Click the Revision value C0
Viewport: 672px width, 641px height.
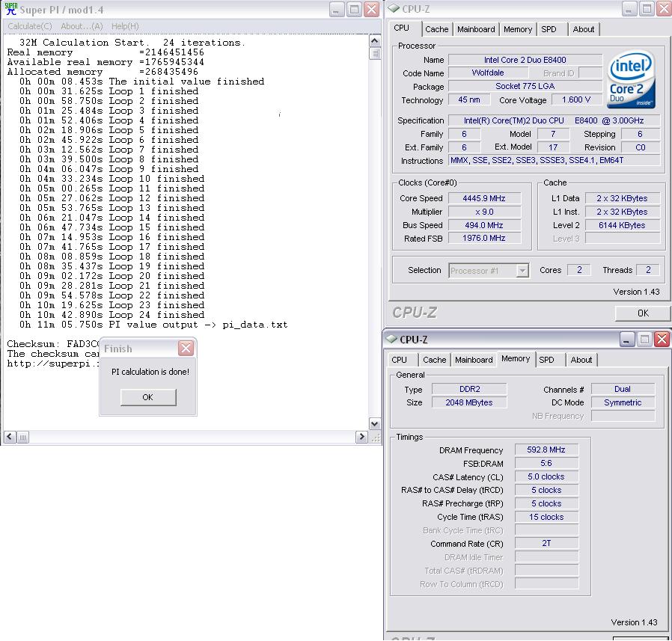pos(640,147)
